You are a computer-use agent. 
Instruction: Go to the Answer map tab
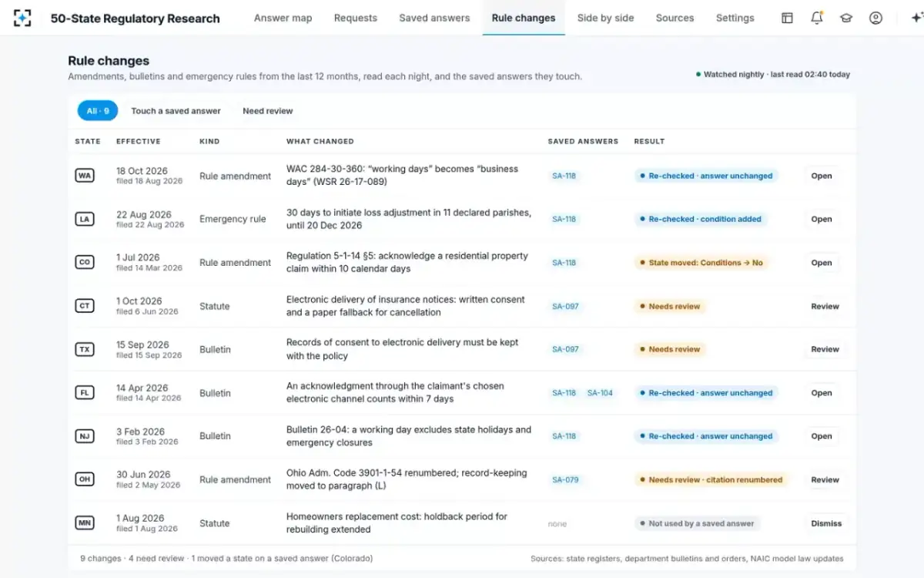coord(283,18)
